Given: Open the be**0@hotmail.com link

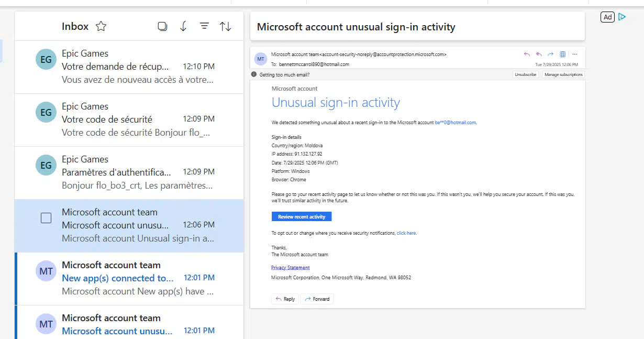Looking at the screenshot, I should click(x=456, y=123).
